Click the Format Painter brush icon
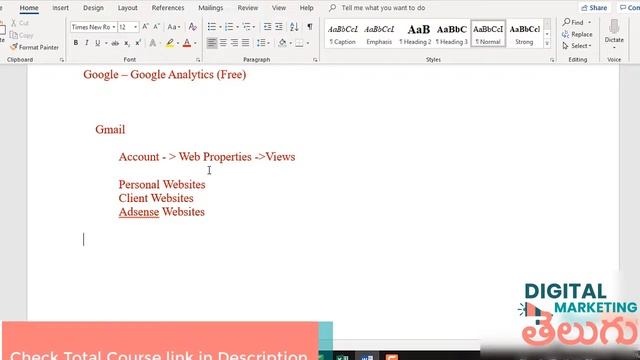 pos(14,47)
